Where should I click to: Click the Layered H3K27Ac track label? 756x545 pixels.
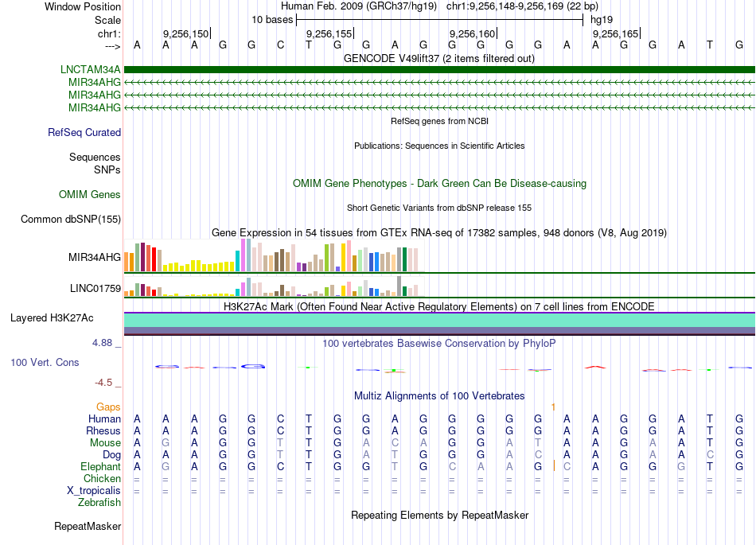coord(52,318)
